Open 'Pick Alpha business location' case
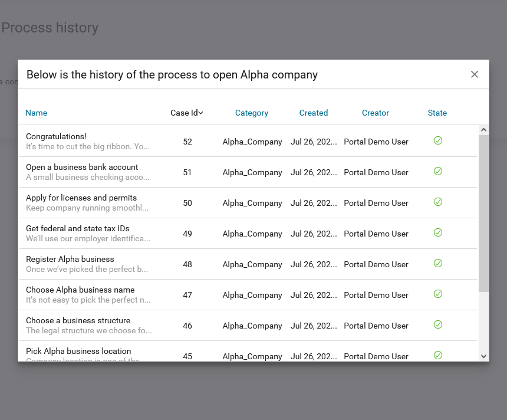This screenshot has height=420, width=507. (x=78, y=351)
